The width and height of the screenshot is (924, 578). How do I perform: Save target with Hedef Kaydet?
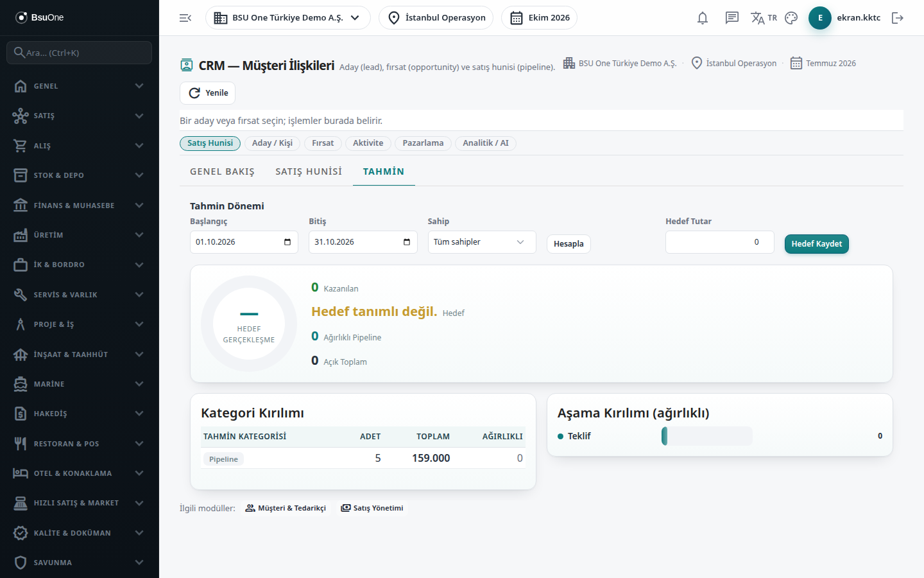click(817, 244)
